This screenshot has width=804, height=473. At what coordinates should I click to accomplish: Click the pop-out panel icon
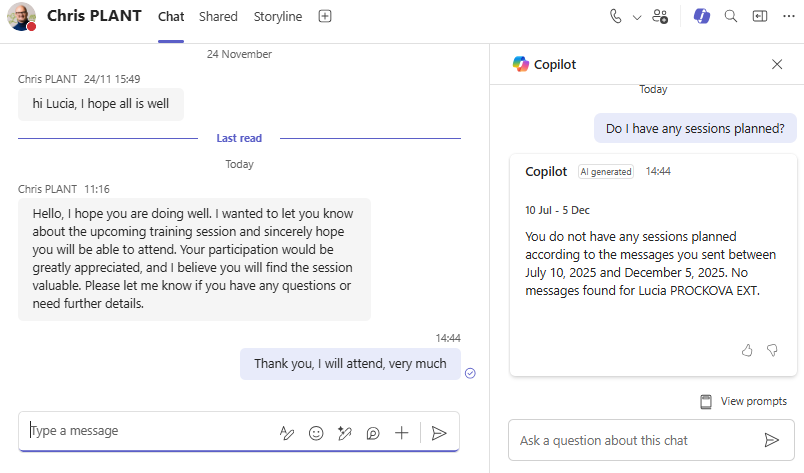[759, 16]
